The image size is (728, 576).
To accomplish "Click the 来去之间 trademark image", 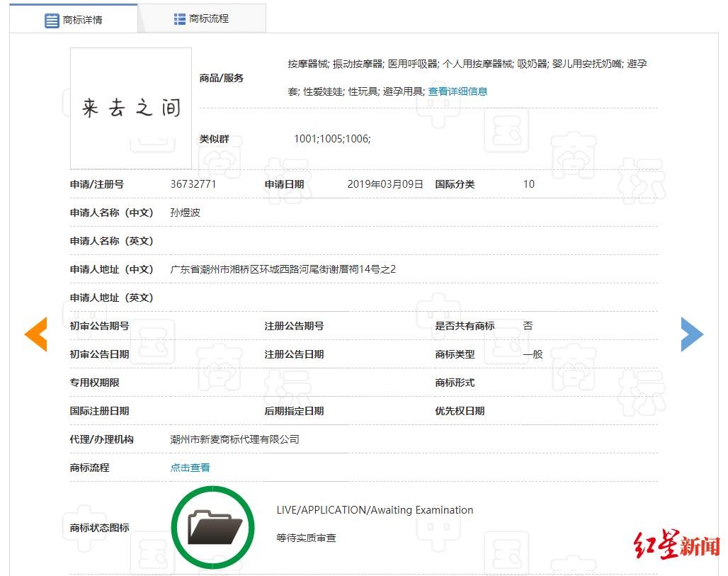I will tap(131, 108).
